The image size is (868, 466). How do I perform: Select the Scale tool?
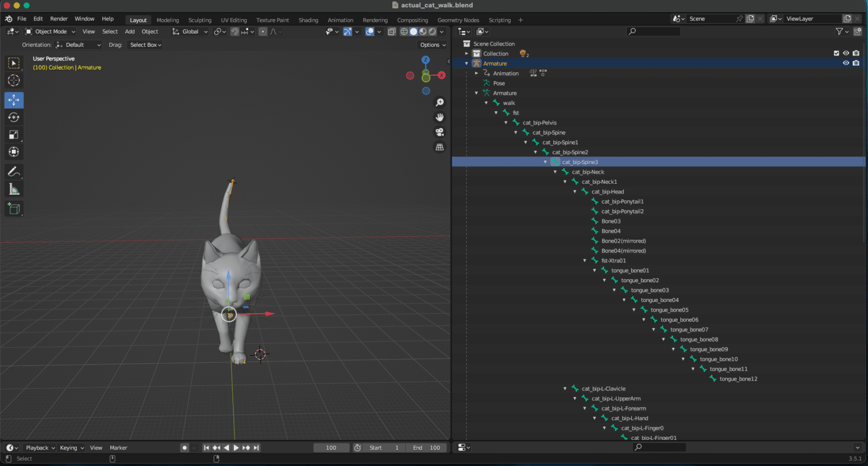click(x=14, y=135)
